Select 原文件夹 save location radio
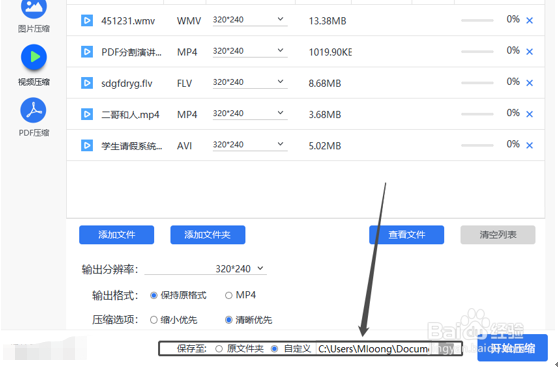The width and height of the screenshot is (558, 368). [219, 349]
